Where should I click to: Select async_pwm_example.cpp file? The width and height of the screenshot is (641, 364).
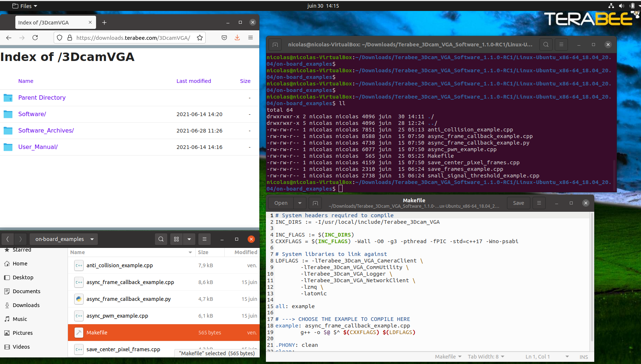click(x=164, y=316)
